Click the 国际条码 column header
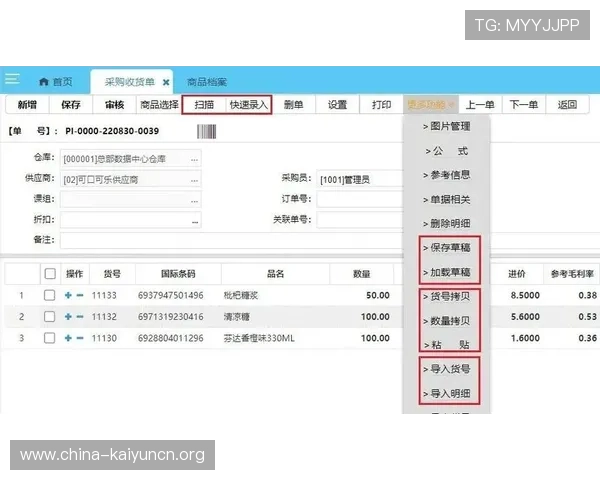Image resolution: width=600 pixels, height=480 pixels. pos(178,274)
